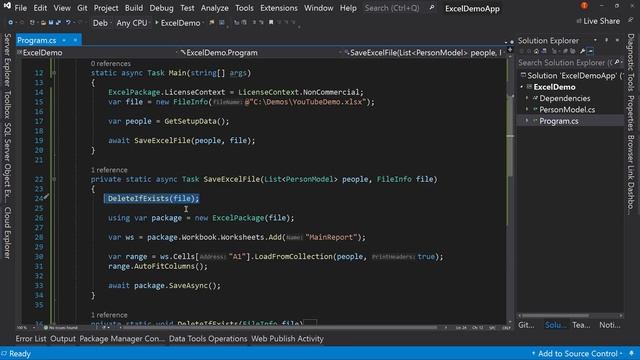Click the Home icon in Solution Explorer toolbar
Screen dimensions: 640x360
click(x=536, y=51)
